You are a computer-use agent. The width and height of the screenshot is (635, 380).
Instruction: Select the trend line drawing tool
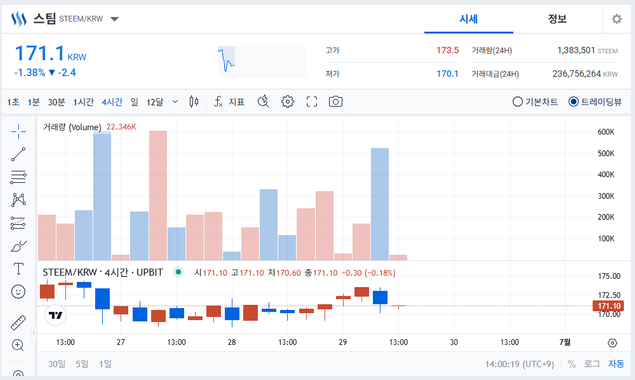(18, 154)
